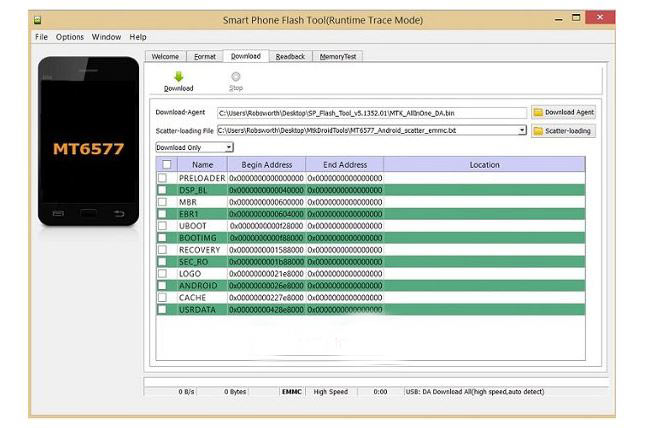Click the Scatter-loading folder icon

538,131
